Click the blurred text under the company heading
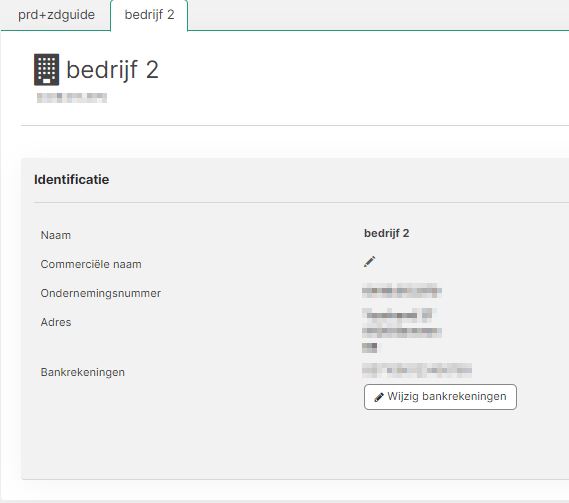 (72, 98)
